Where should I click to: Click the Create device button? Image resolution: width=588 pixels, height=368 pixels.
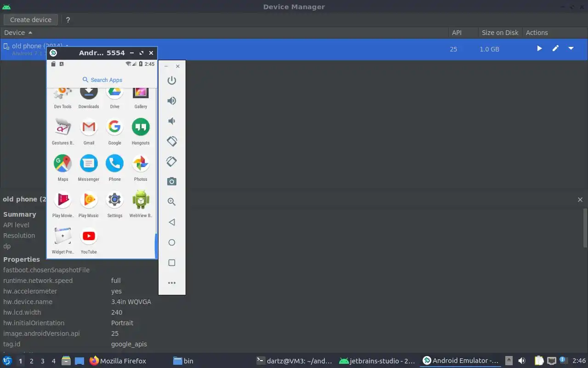point(31,20)
